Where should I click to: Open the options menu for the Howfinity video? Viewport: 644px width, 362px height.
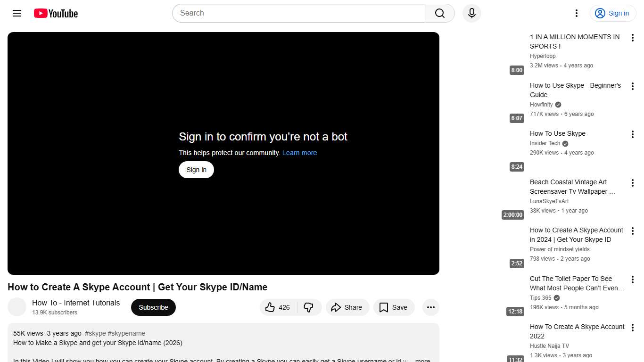coord(633,86)
